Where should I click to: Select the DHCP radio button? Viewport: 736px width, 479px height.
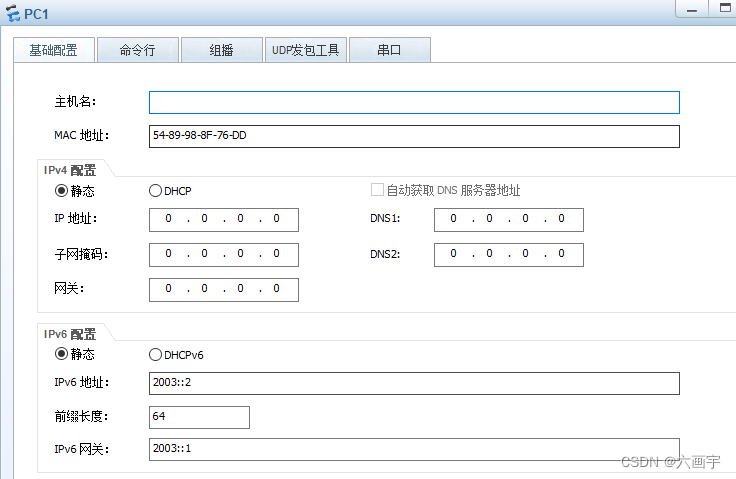coord(155,191)
